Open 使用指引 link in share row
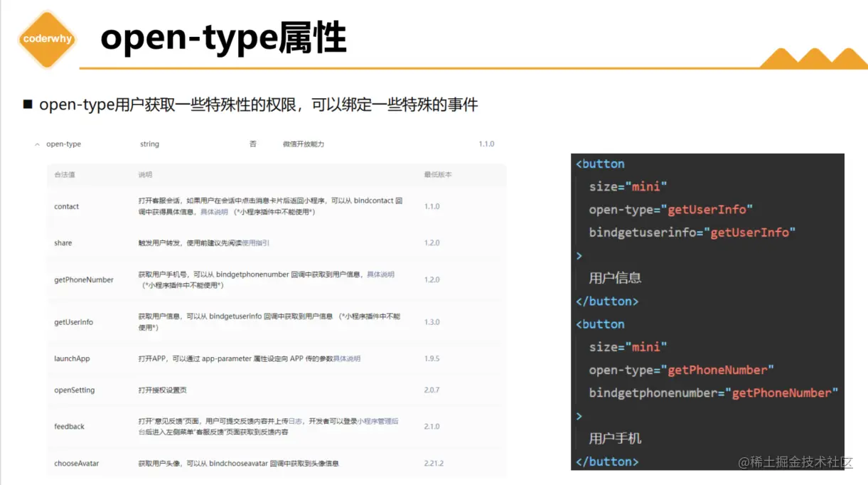This screenshot has height=485, width=868. [255, 243]
